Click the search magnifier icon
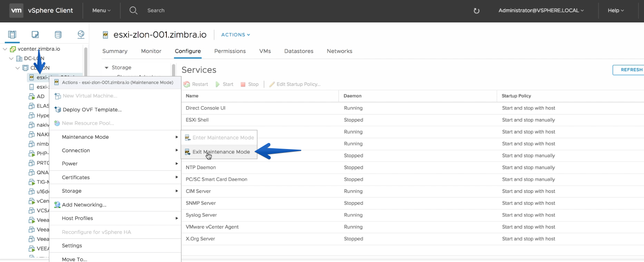 tap(134, 10)
